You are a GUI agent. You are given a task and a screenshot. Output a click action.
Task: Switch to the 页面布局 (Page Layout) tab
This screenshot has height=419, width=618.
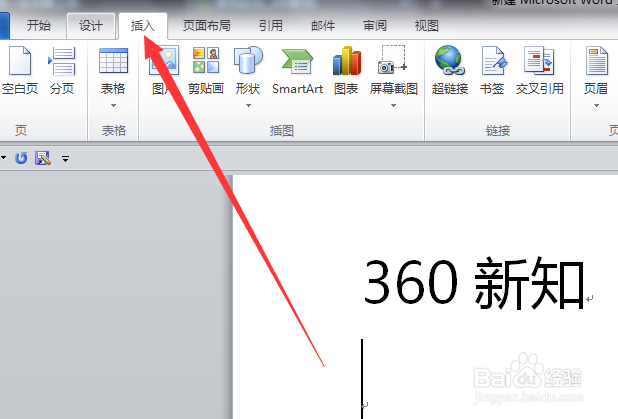(207, 26)
